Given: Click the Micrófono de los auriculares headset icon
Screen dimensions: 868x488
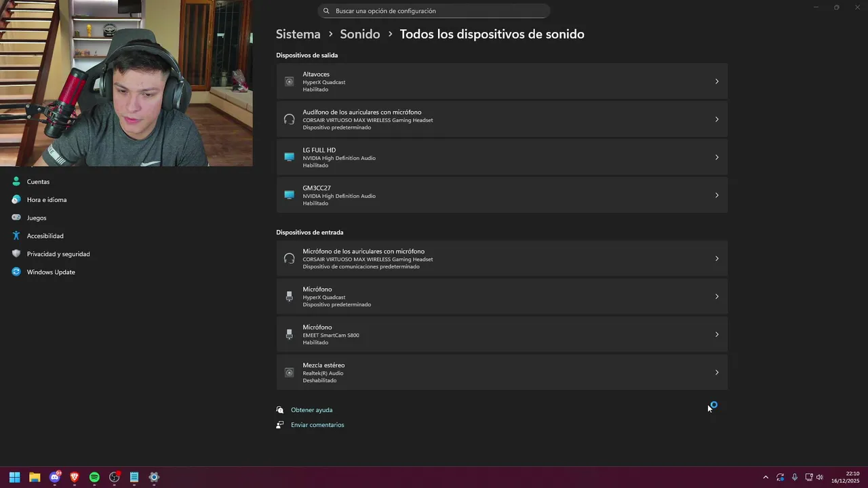Looking at the screenshot, I should tap(290, 258).
